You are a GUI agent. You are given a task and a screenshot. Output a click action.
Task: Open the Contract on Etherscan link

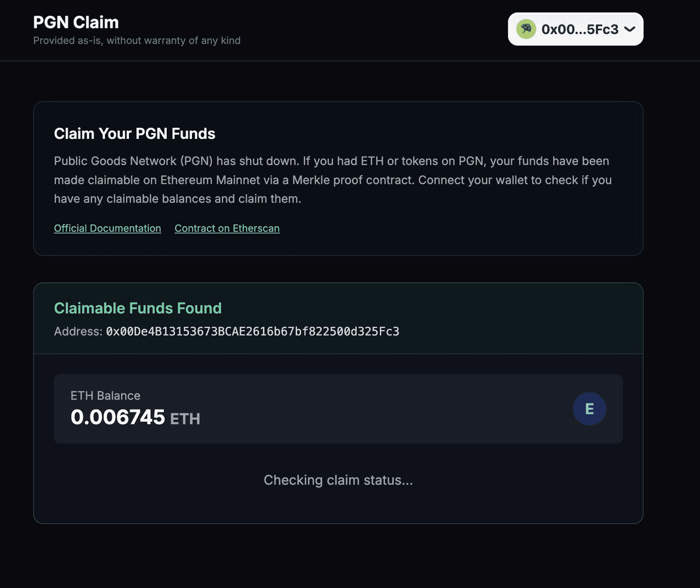227,228
